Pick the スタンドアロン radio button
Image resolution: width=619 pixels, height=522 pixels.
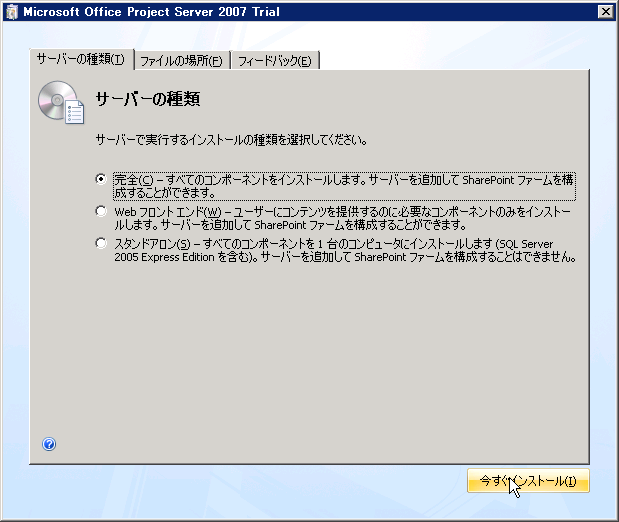click(x=100, y=243)
